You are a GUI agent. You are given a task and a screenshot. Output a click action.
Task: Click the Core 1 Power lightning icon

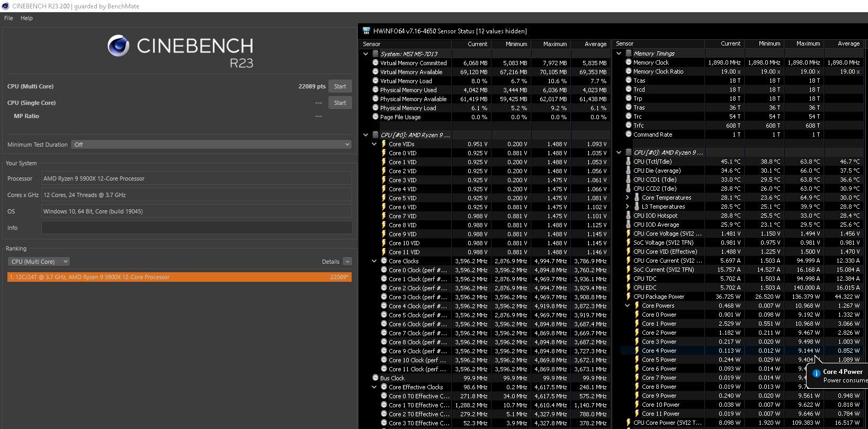click(637, 324)
